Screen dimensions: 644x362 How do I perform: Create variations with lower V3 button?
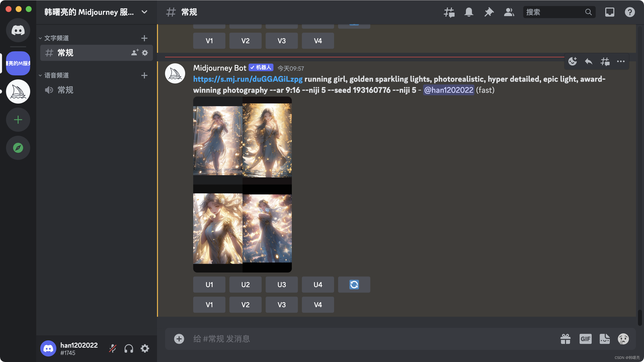(282, 305)
